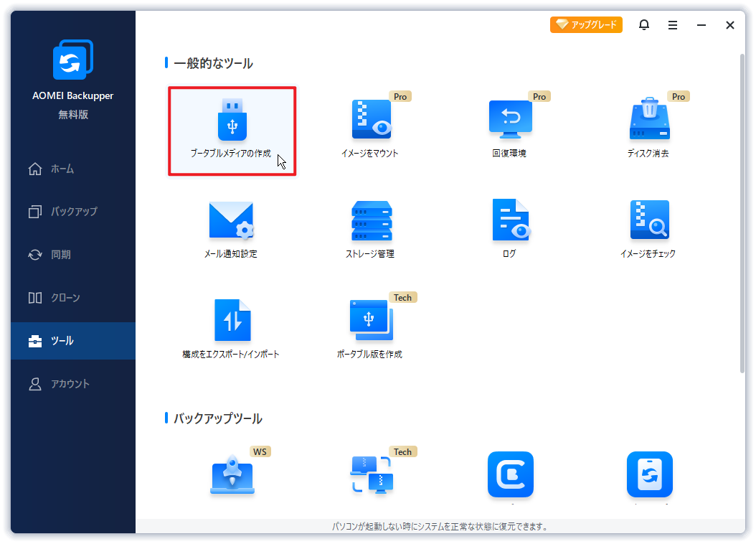Open the notification bell

pos(643,24)
